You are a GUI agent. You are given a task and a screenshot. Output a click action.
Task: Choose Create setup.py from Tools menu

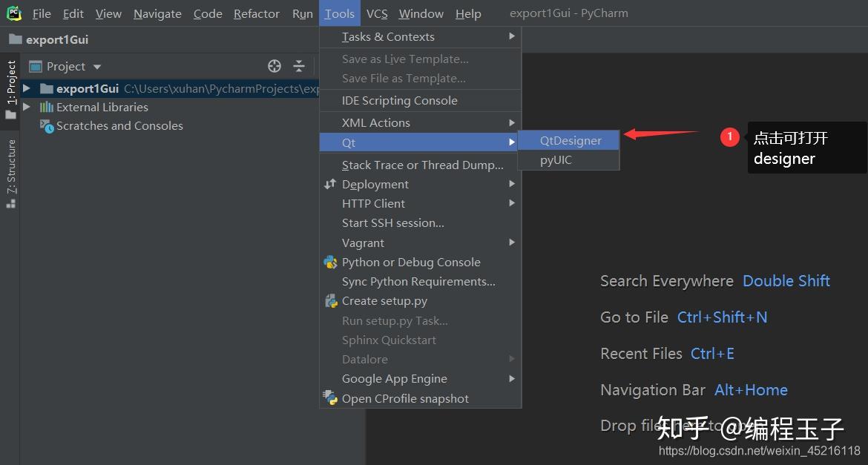[384, 301]
